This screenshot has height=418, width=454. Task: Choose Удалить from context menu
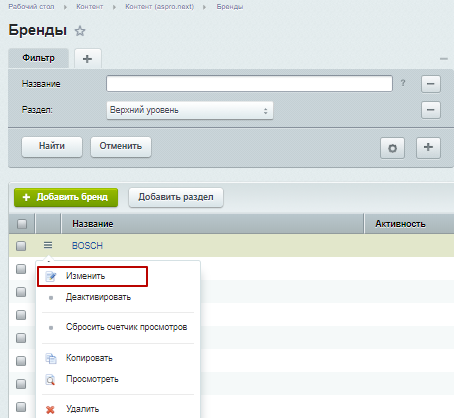coord(82,409)
